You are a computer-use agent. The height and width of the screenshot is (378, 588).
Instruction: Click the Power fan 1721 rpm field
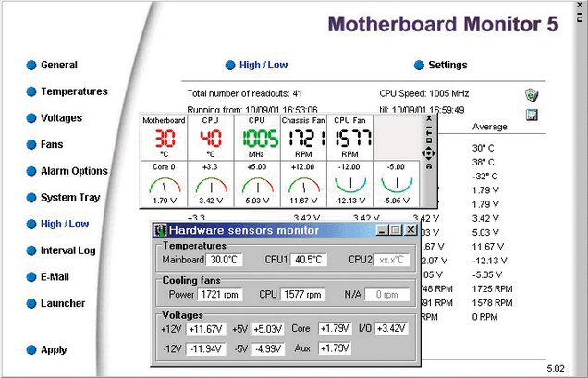tap(220, 295)
